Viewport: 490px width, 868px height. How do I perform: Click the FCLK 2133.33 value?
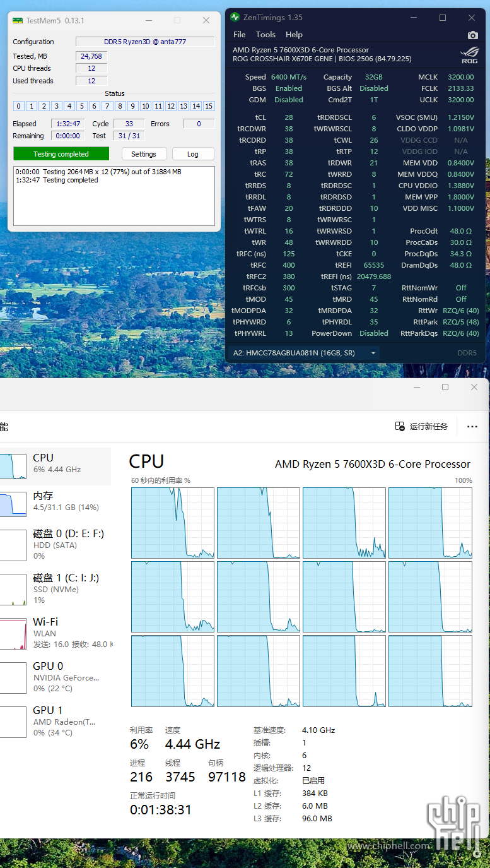(461, 88)
